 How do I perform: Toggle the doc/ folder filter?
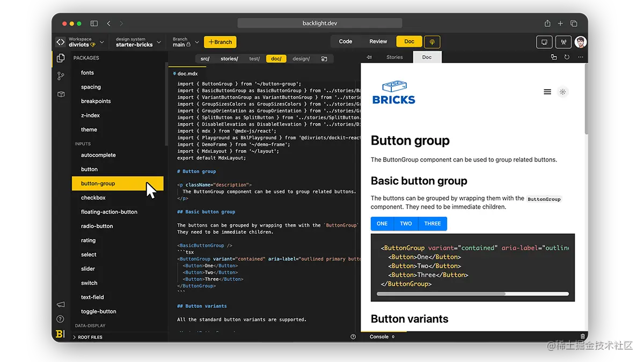click(276, 59)
